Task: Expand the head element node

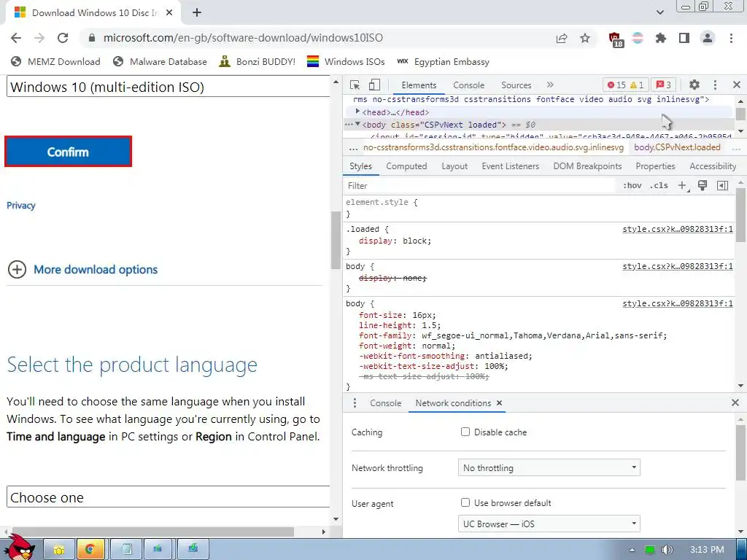Action: [357, 112]
